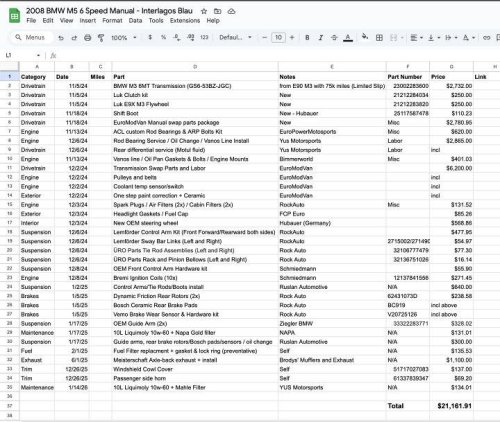
Task: Format as percent
Action: (163, 37)
